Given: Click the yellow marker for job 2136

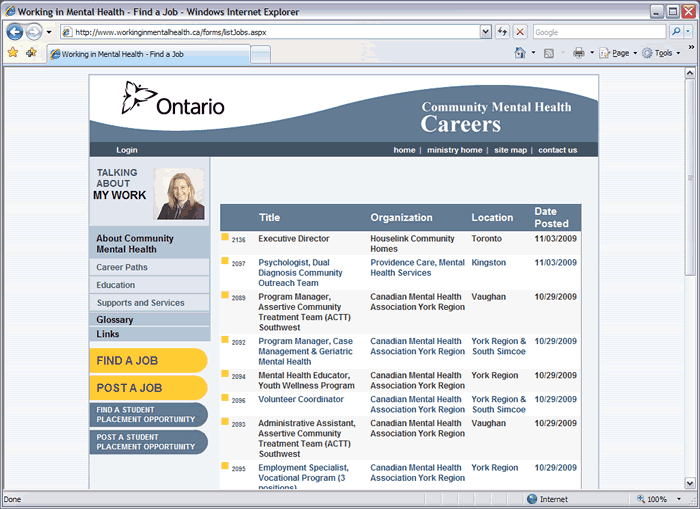Looking at the screenshot, I should coord(225,237).
